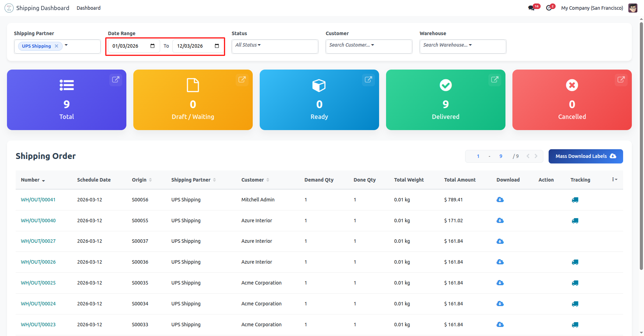644x336 pixels.
Task: Open the messages chat icon with badge
Action: point(531,8)
